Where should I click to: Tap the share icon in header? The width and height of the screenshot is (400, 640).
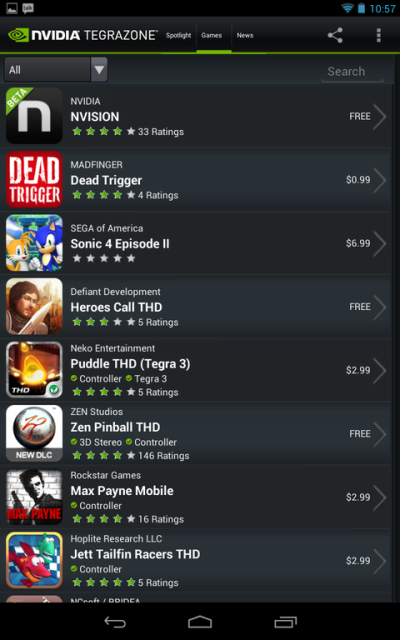(x=335, y=36)
